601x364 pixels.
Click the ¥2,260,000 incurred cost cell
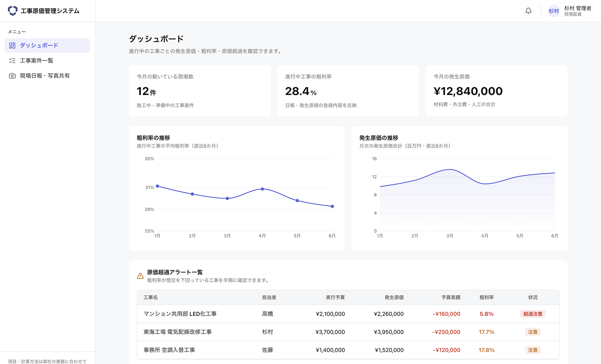(389, 314)
